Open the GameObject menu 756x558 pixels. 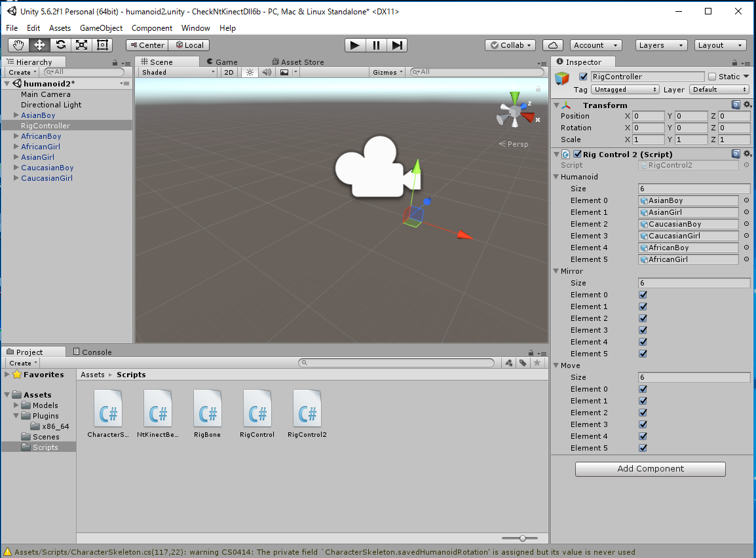pos(101,28)
